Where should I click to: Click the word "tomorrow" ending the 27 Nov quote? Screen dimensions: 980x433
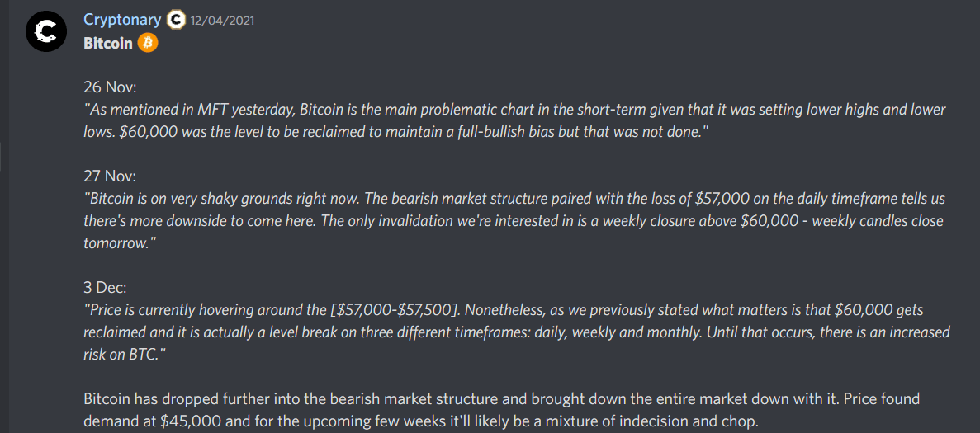point(115,244)
